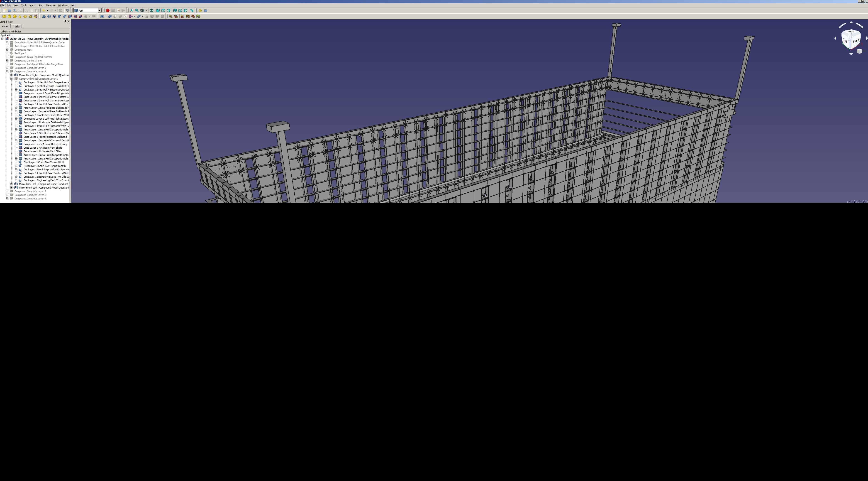Insert a Cylinder primitive
This screenshot has height=481, width=868.
pyautogui.click(x=10, y=16)
